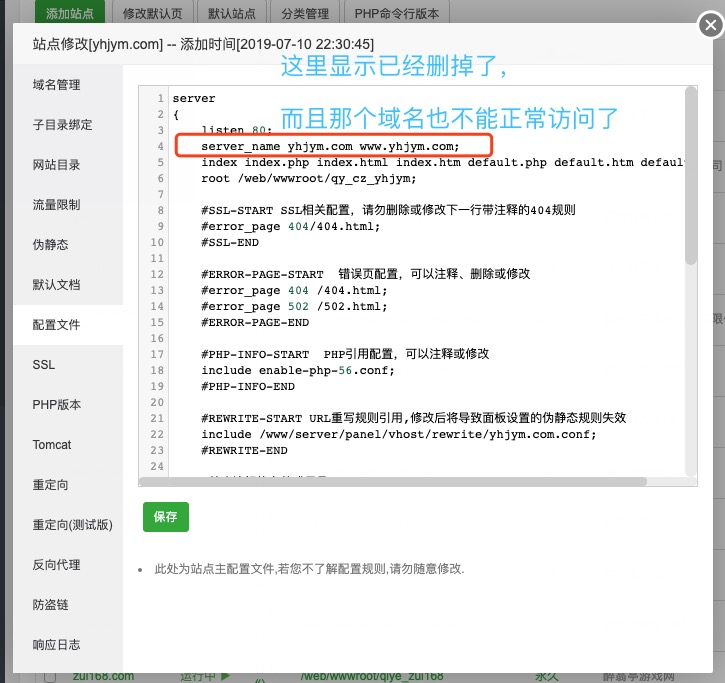The image size is (725, 683).
Task: Open the 域名管理 section
Action: (x=56, y=85)
